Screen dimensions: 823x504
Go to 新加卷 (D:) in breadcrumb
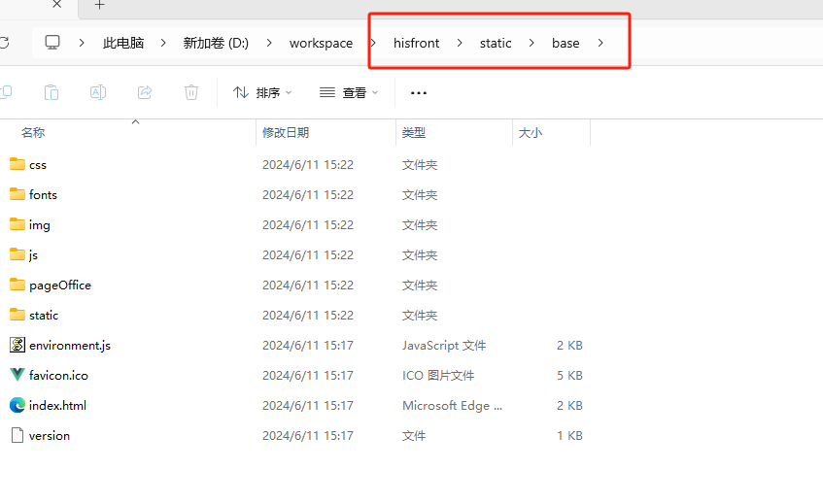tap(216, 43)
